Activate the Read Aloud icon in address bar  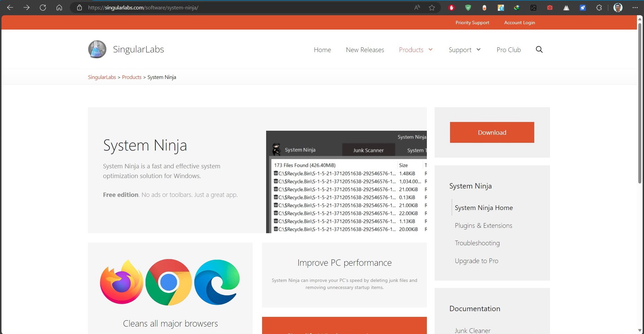click(x=417, y=7)
